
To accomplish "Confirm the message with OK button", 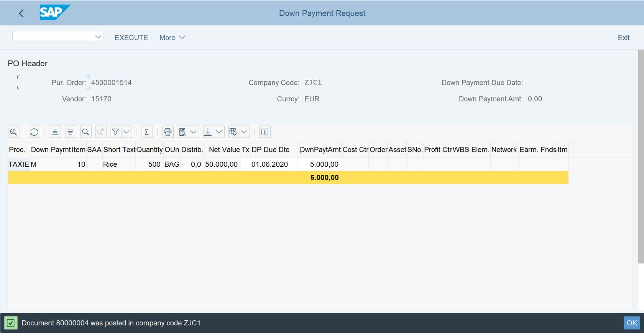I will pyautogui.click(x=632, y=323).
